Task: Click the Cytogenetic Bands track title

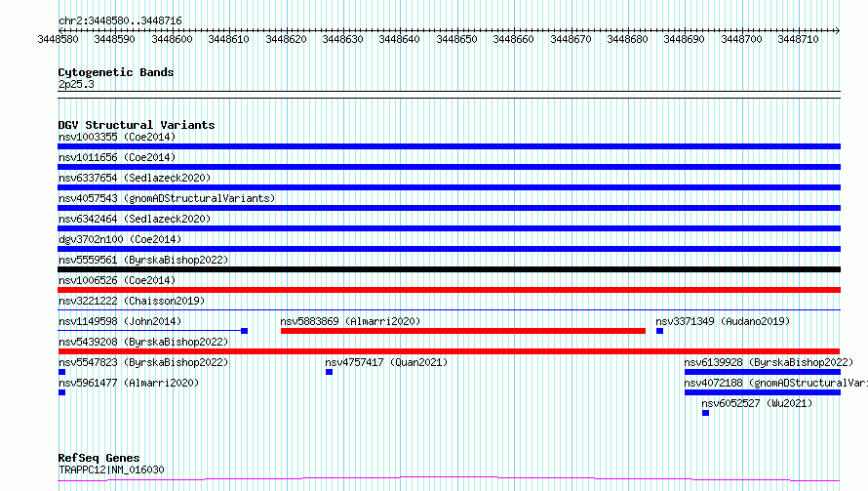Action: (116, 72)
